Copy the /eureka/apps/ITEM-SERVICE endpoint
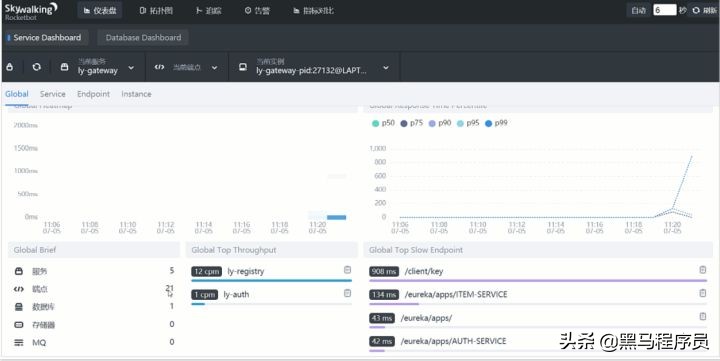720x361 pixels. 703,293
